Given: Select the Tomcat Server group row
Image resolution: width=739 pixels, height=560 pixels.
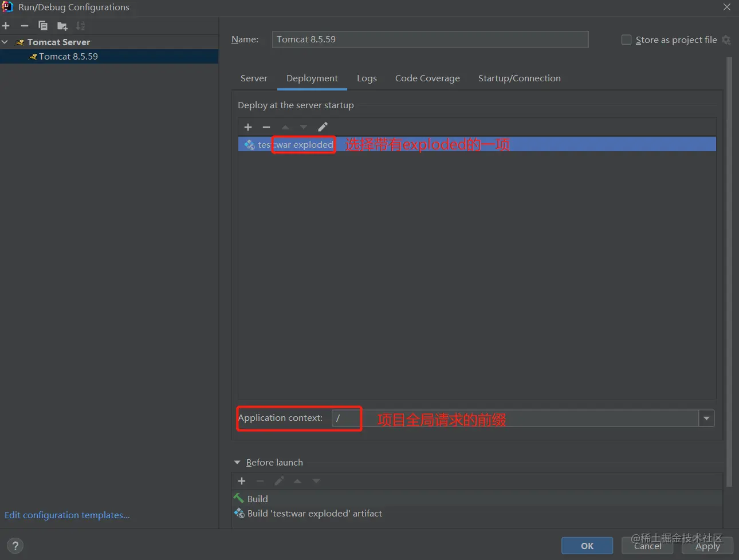Looking at the screenshot, I should 109,42.
